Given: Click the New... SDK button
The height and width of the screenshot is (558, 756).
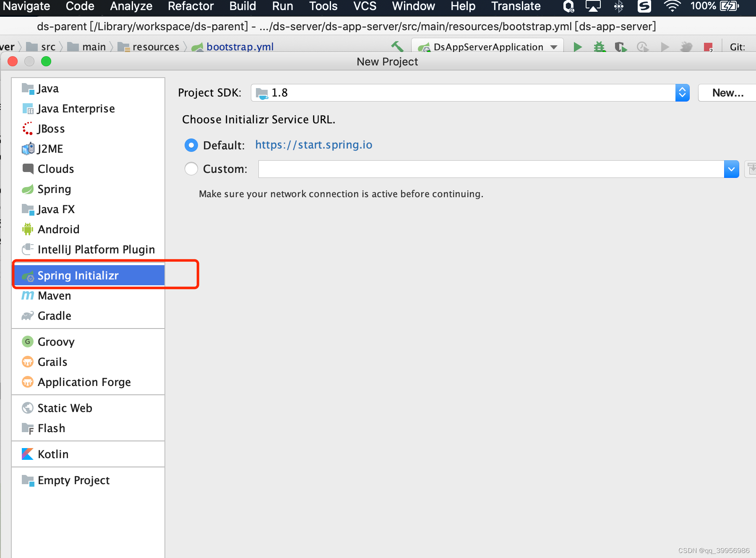Looking at the screenshot, I should [727, 93].
